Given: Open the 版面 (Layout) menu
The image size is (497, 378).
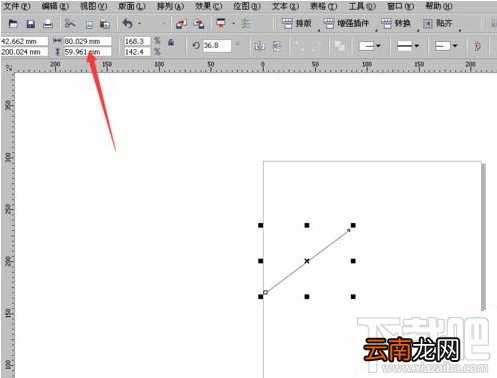Looking at the screenshot, I should (x=132, y=6).
